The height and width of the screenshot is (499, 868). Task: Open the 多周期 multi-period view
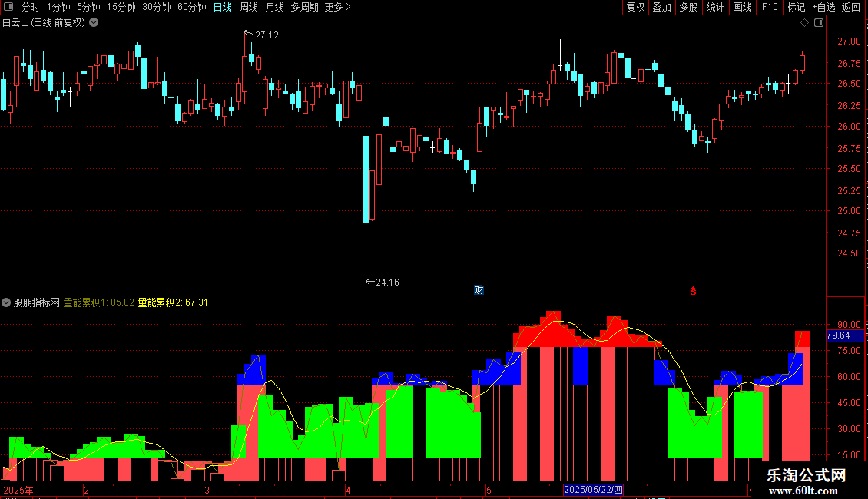[304, 7]
